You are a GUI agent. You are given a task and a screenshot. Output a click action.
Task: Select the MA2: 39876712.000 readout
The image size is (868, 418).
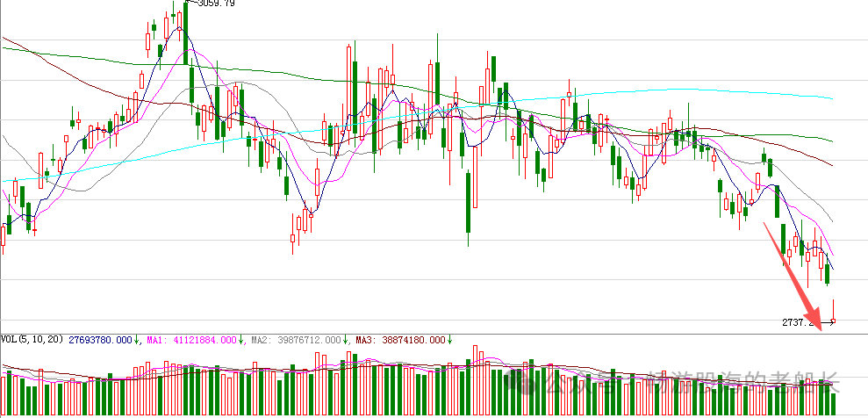pos(297,339)
